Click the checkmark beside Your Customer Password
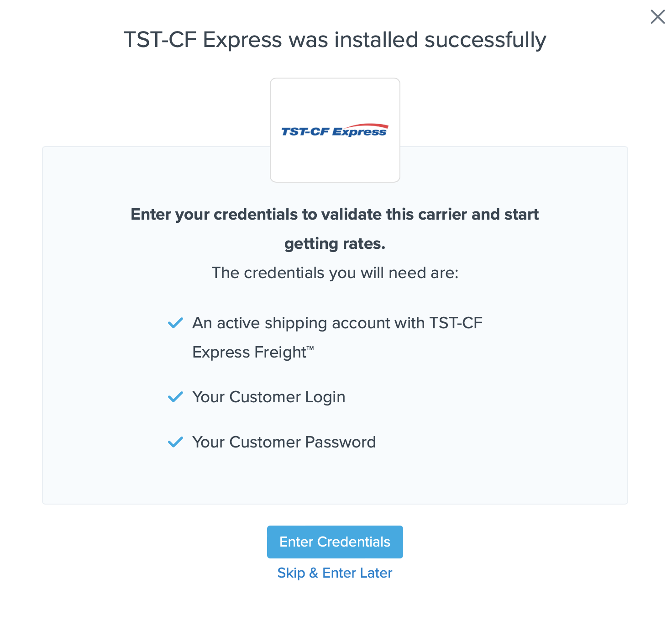Image resolution: width=672 pixels, height=621 pixels. [x=175, y=442]
